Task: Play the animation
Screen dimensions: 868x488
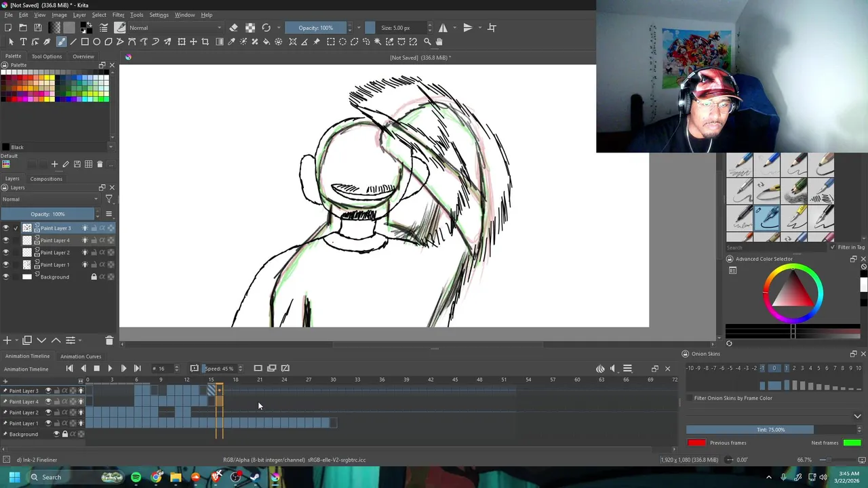Action: pyautogui.click(x=110, y=369)
